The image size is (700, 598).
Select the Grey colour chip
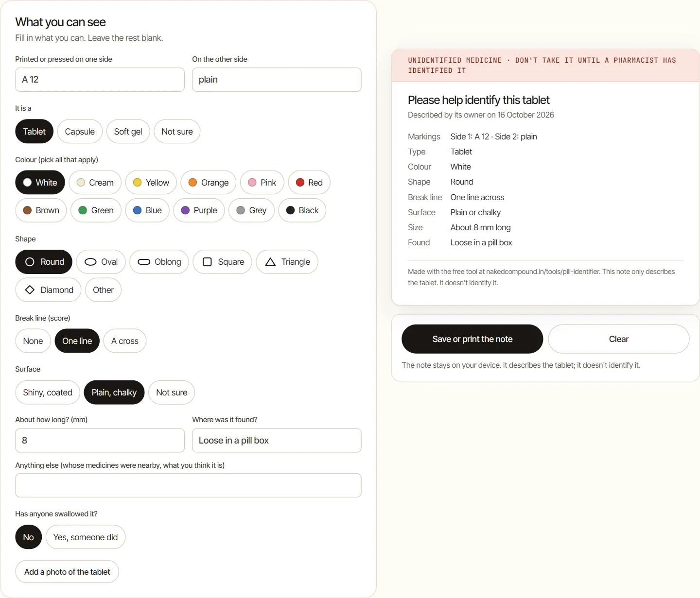pyautogui.click(x=251, y=210)
